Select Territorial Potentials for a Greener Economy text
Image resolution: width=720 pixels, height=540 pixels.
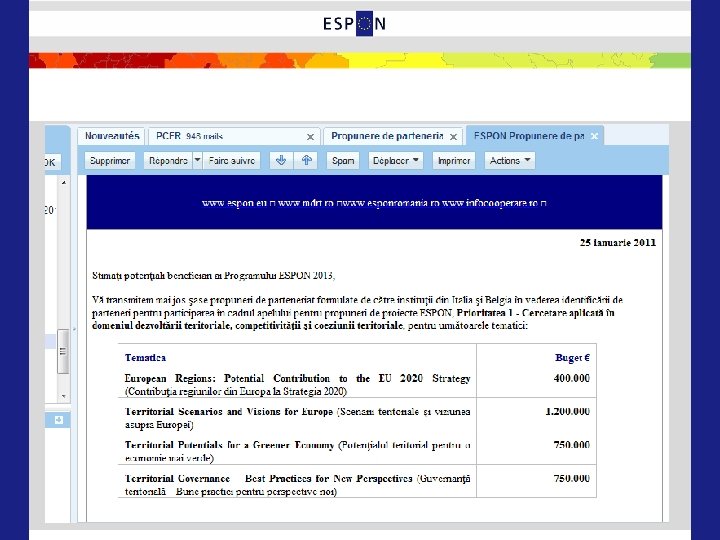pyautogui.click(x=298, y=451)
